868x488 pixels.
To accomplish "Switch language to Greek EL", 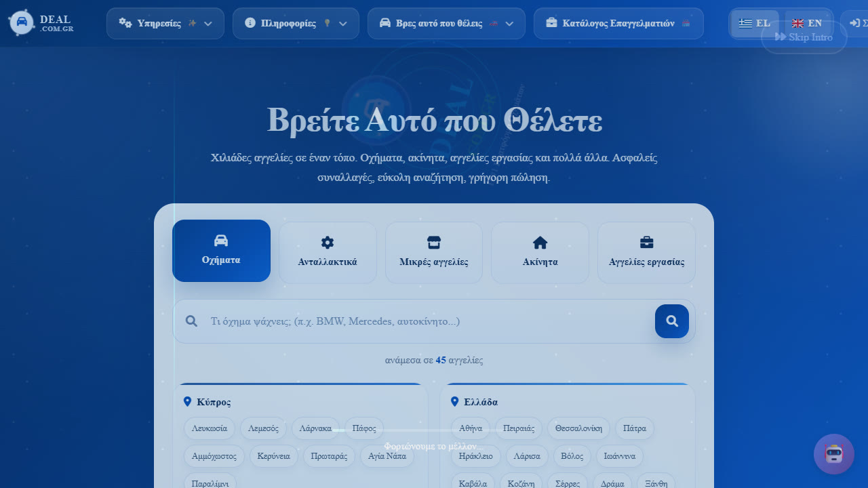I will pos(755,24).
